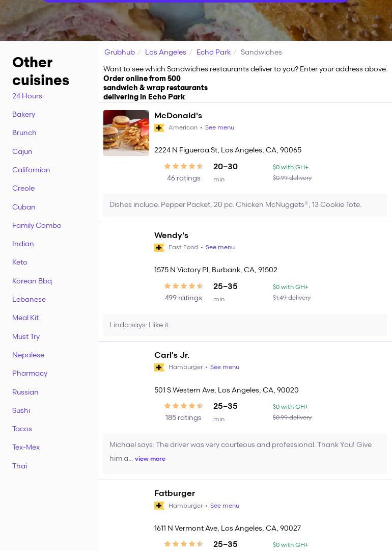The image size is (392, 551).
Task: Click the GH+ badge under Carl's Jr.
Action: pyautogui.click(x=159, y=368)
